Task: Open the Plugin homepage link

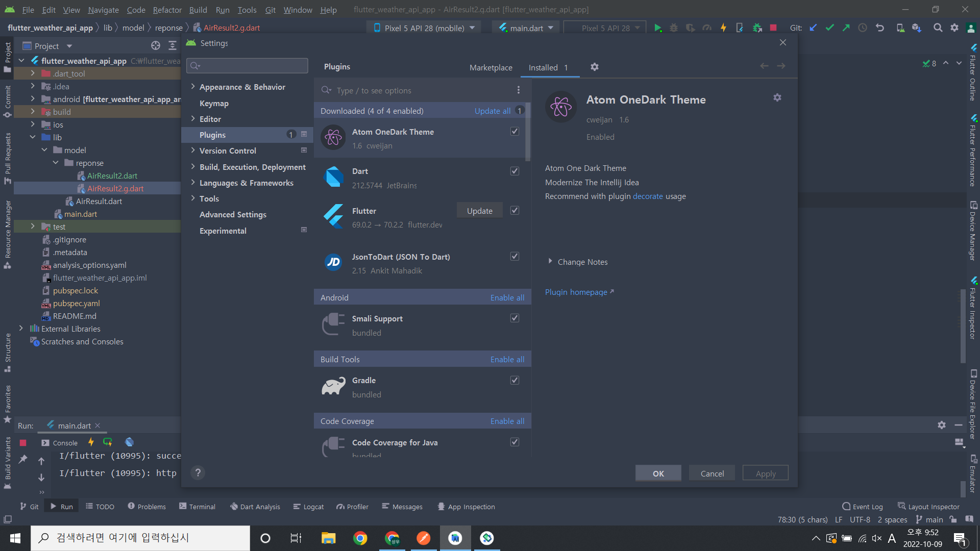Action: point(576,292)
